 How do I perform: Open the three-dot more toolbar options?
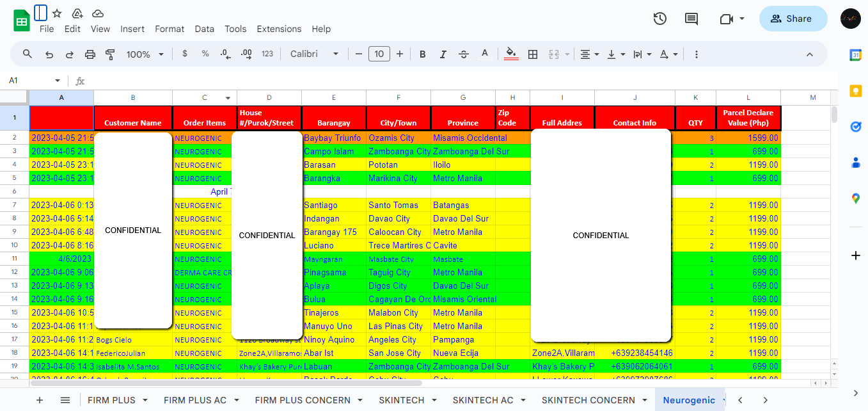[697, 54]
